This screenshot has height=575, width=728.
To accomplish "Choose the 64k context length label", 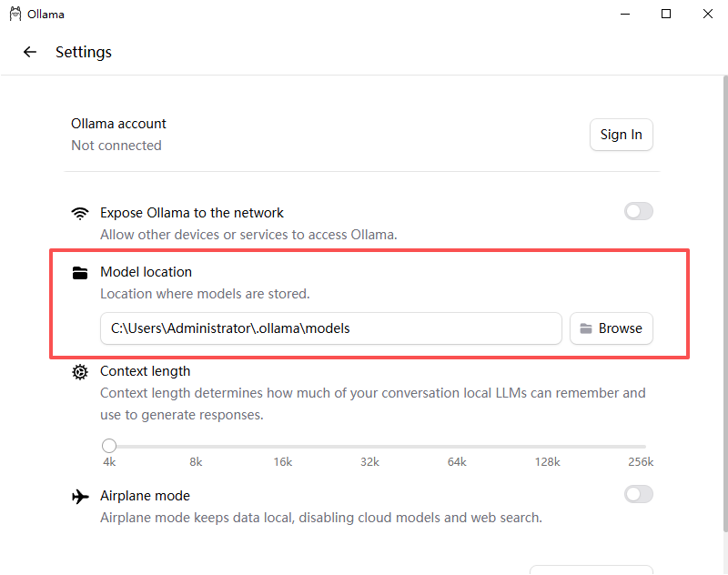I will point(457,462).
